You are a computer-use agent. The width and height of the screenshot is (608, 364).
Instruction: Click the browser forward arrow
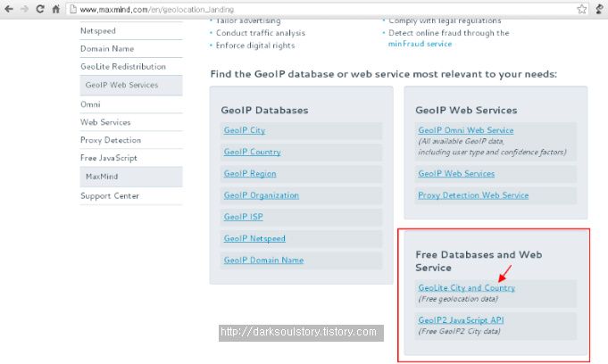click(24, 9)
